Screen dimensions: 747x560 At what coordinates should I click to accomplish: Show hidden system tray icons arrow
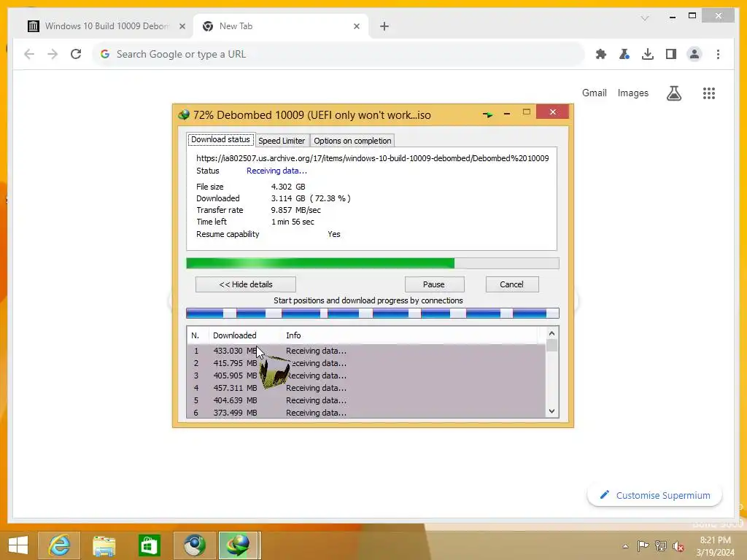(x=625, y=546)
